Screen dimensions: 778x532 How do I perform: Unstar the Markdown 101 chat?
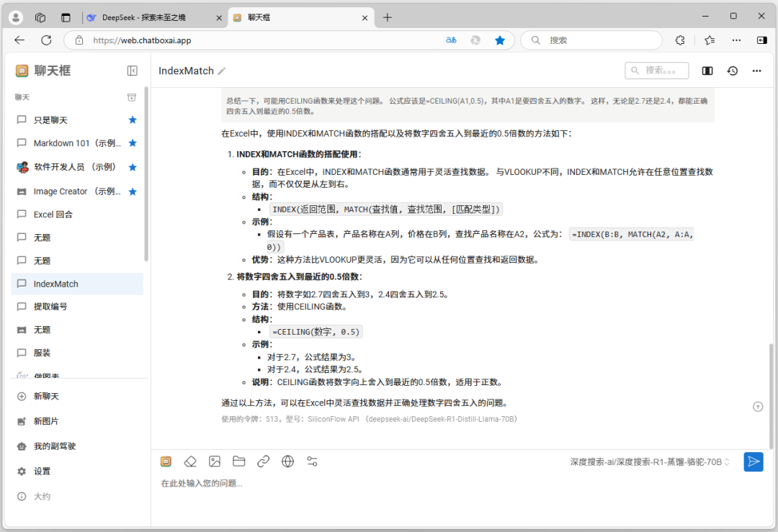pos(132,143)
